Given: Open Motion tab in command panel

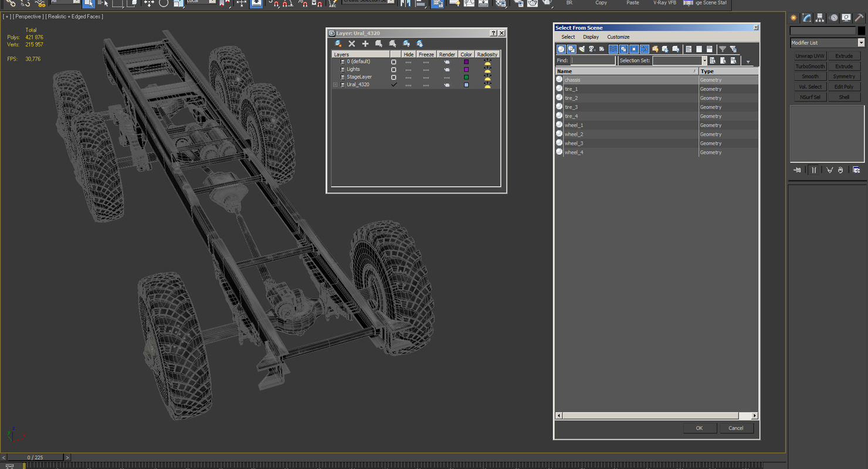Looking at the screenshot, I should (x=833, y=18).
